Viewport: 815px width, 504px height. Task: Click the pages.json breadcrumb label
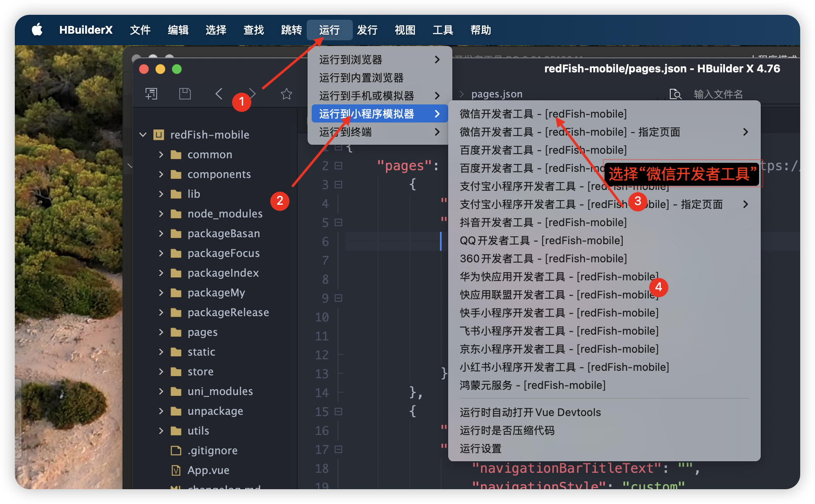click(x=496, y=94)
